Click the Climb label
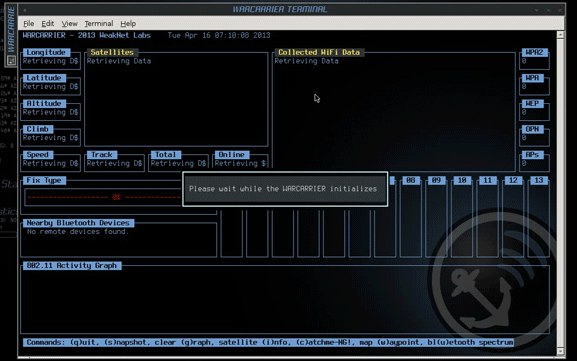This screenshot has width=577, height=361. coord(38,129)
